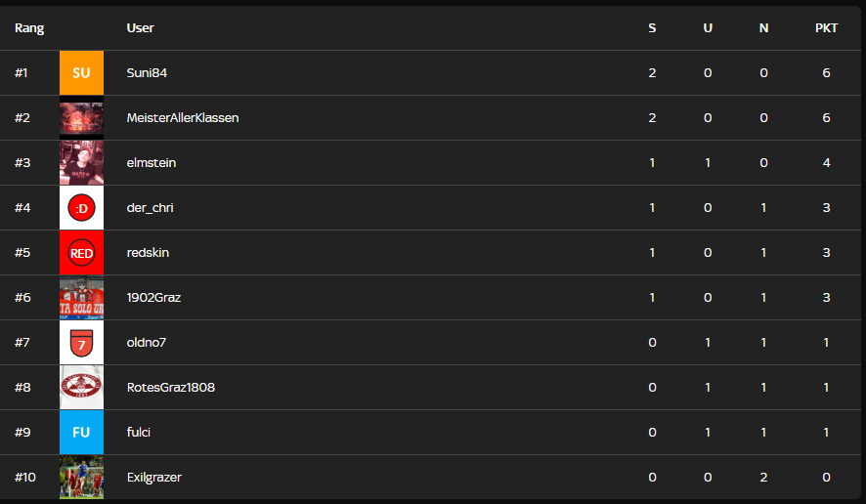Click the S wins column header
This screenshot has width=866, height=504.
[652, 28]
